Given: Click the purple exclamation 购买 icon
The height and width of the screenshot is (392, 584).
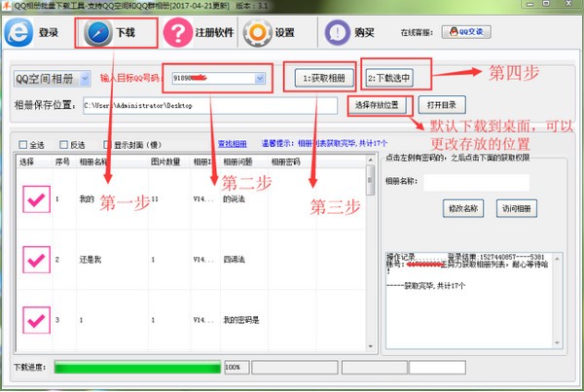Looking at the screenshot, I should 338,33.
